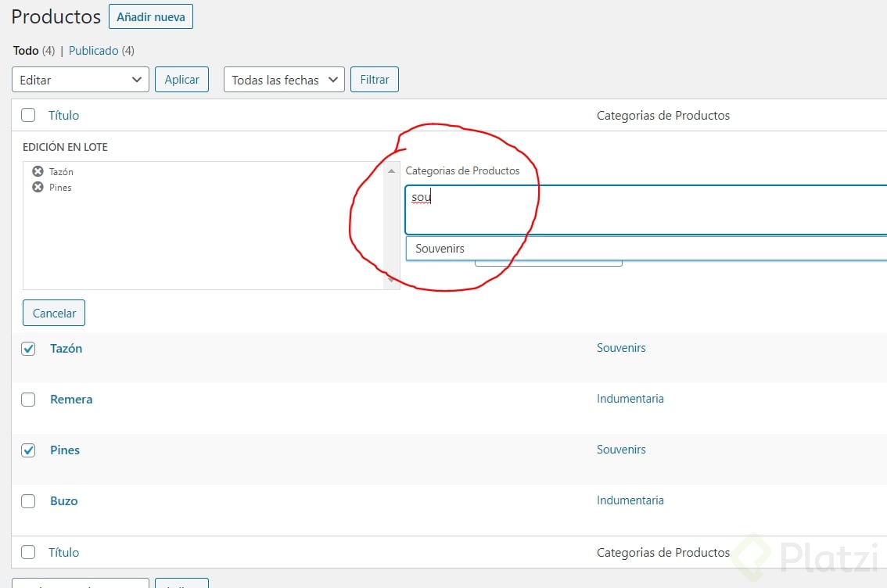Select the Souvenirs autocomplete suggestion
The image size is (887, 588).
[646, 249]
